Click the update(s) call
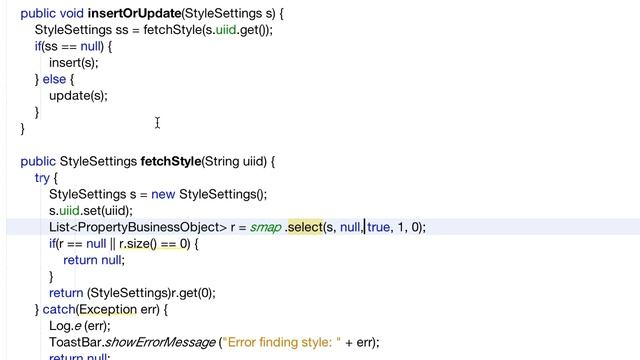Screen dimensions: 640x360 [78, 96]
